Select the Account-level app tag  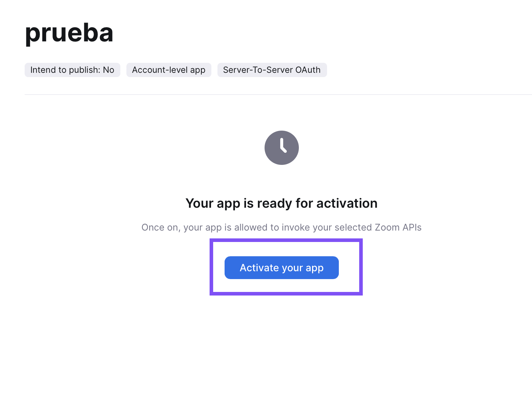[x=169, y=70]
